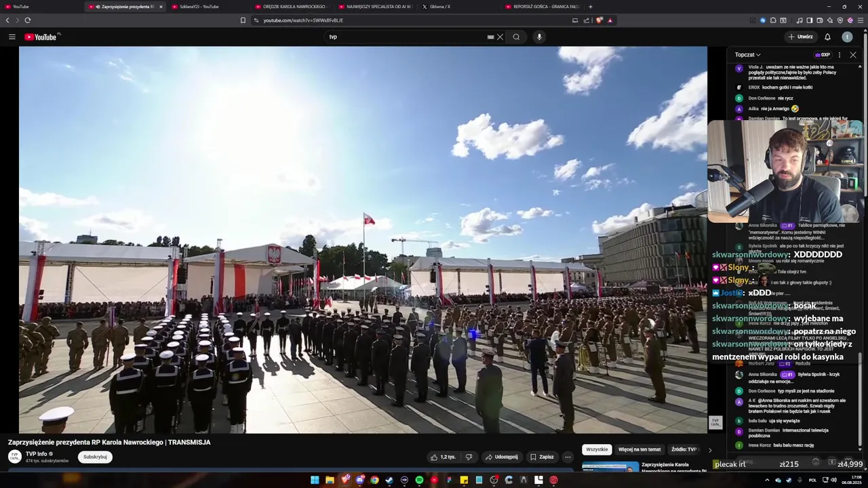Switch to the ORĘDZIE KAROLA NAWROCKIEGO tab
This screenshot has width=868, height=488.
point(292,7)
